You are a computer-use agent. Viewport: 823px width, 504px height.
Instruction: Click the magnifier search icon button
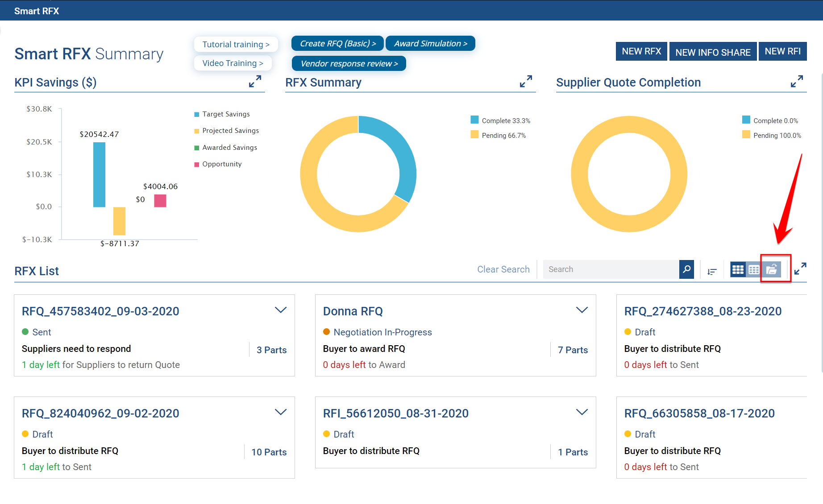[686, 269]
